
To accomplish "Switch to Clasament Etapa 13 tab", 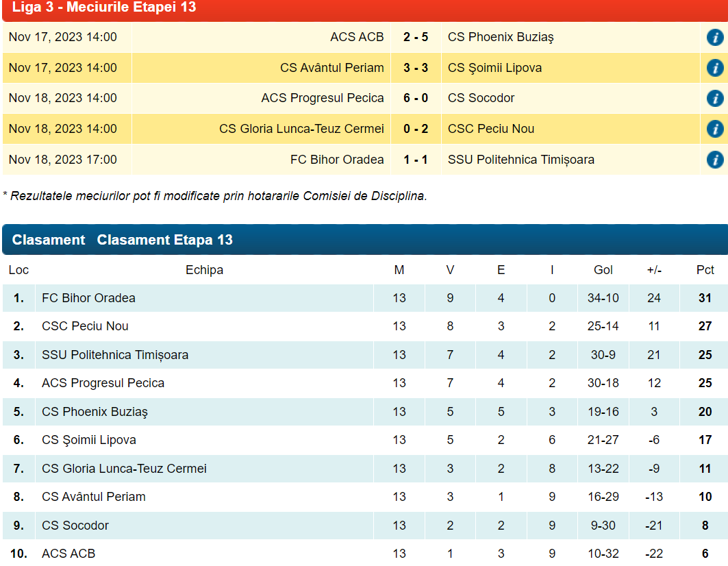I will (x=164, y=240).
